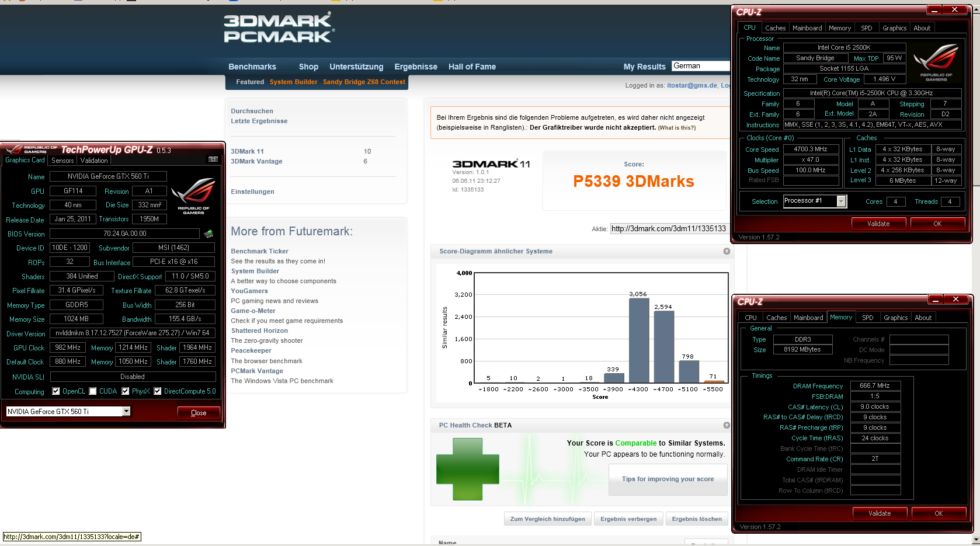Screen dimensions: 980x546
Task: Click the ROG logo in CPU-Z processor window
Action: (936, 62)
